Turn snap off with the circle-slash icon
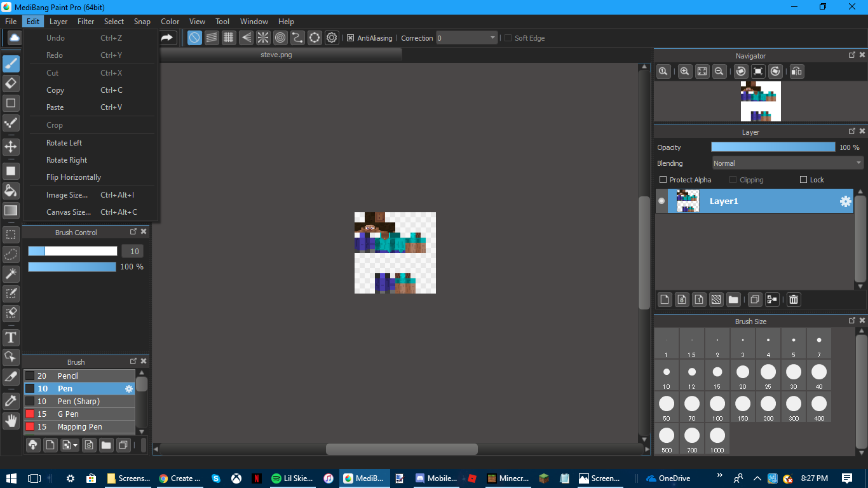 [195, 38]
